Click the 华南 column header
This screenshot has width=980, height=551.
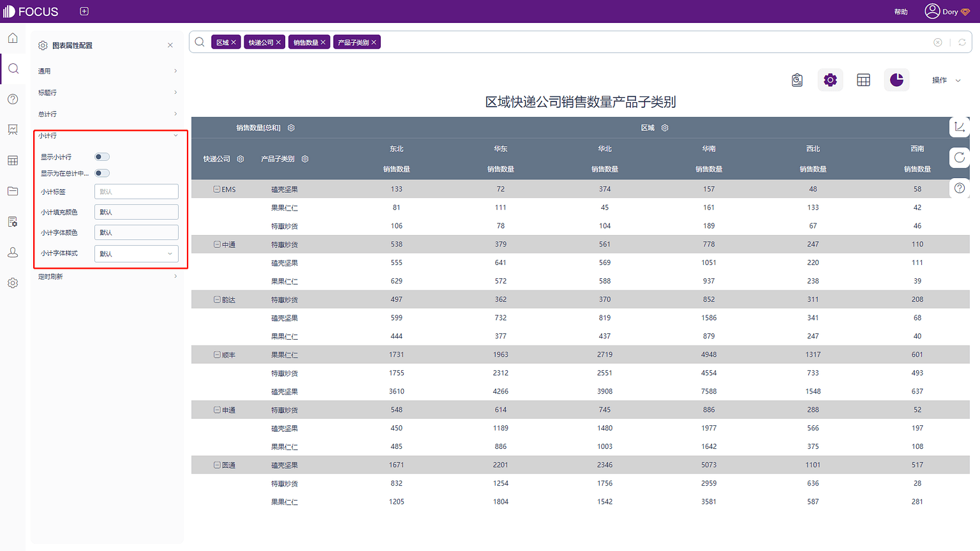coord(709,149)
